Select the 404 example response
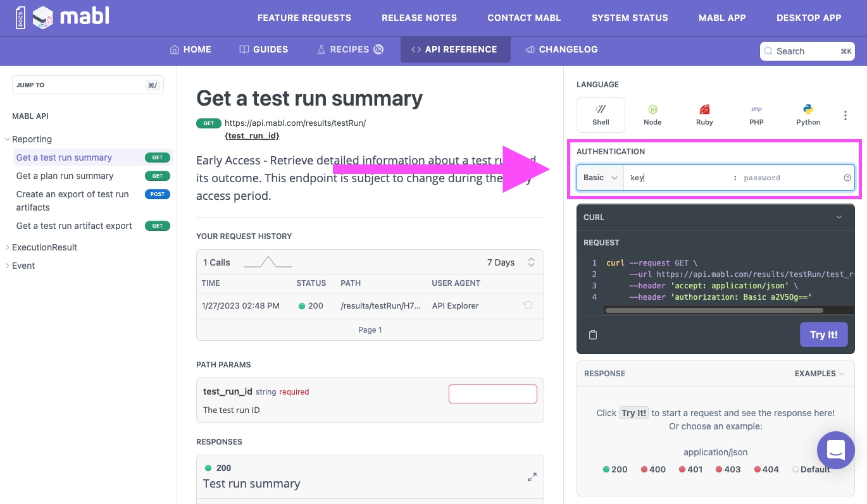 pyautogui.click(x=766, y=469)
